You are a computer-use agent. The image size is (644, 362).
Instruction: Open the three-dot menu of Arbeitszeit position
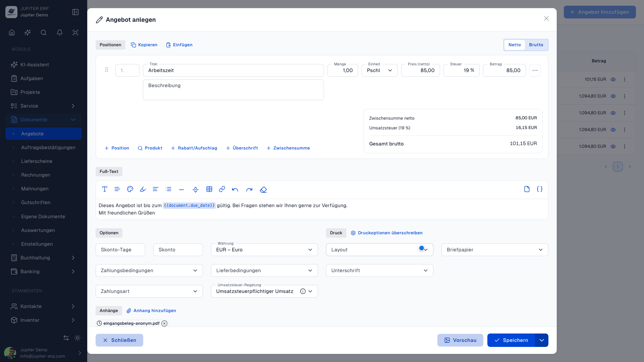tap(535, 70)
